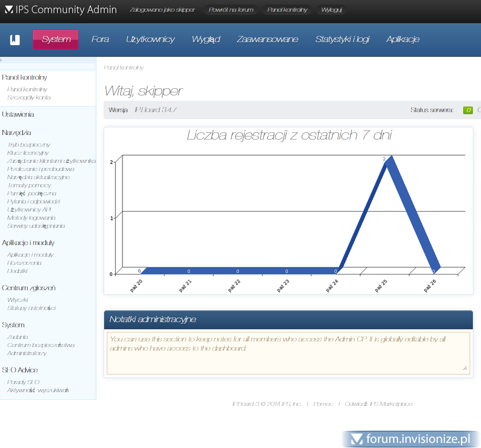The width and height of the screenshot is (481, 448).
Task: Click Powrót na forum button
Action: [231, 10]
